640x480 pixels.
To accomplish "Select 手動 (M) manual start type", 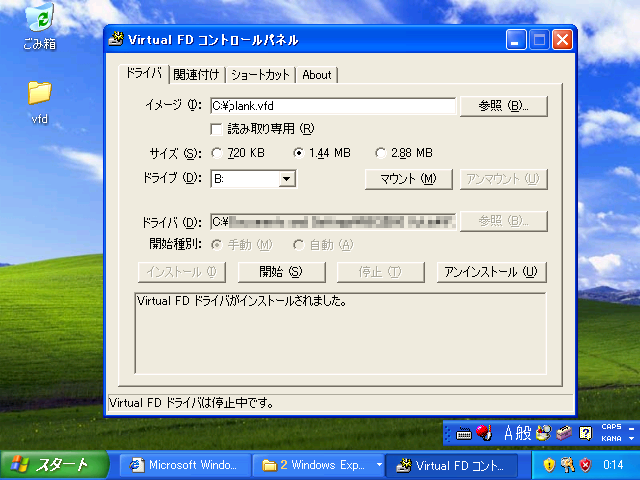I will tap(216, 245).
